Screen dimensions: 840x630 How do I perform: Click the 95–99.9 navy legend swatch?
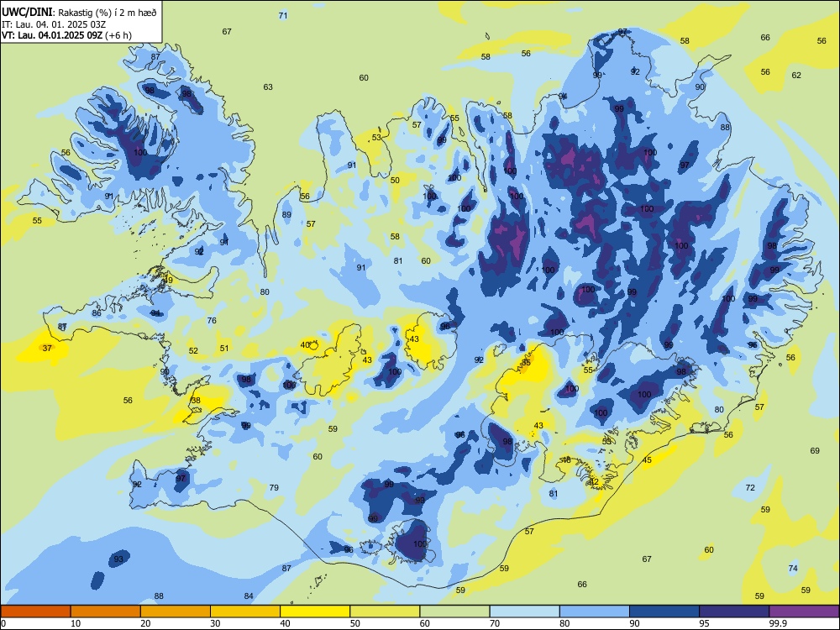[x=734, y=612]
